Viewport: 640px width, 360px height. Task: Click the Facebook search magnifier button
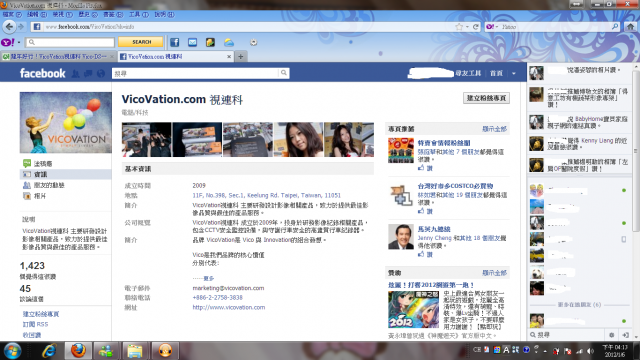point(284,73)
